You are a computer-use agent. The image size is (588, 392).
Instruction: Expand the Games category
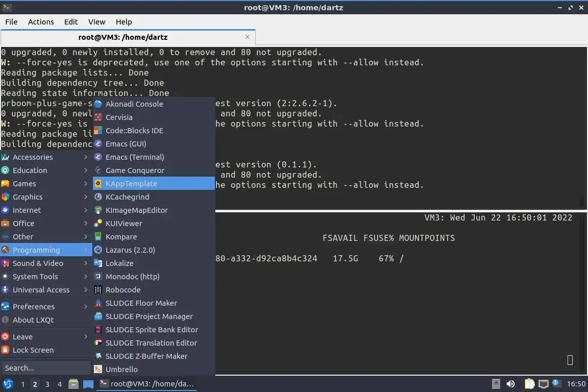point(46,184)
